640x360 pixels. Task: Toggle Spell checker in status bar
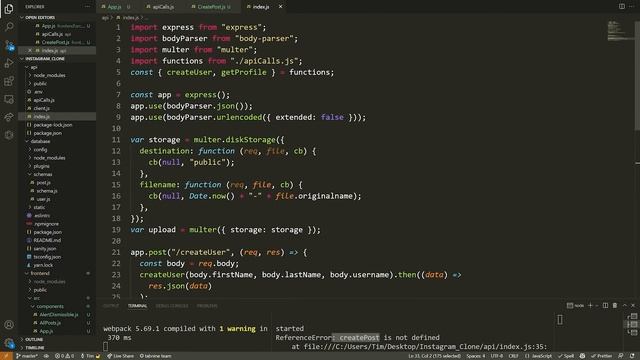(566, 356)
